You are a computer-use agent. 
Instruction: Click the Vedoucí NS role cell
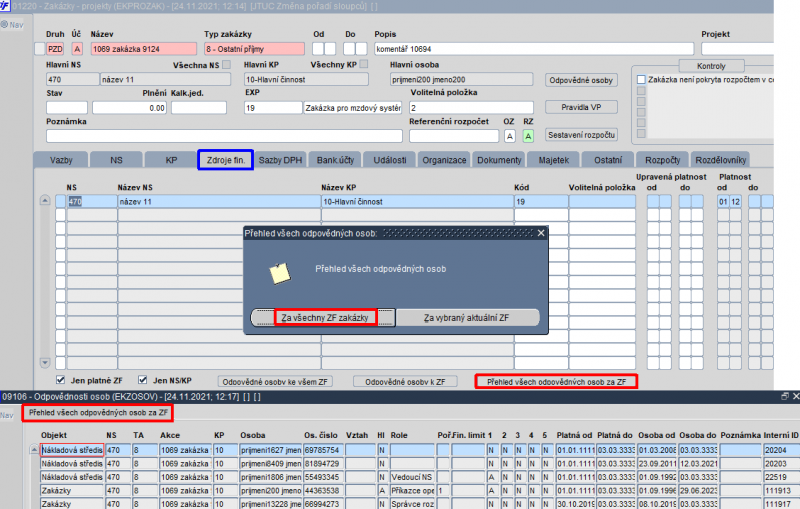412,477
